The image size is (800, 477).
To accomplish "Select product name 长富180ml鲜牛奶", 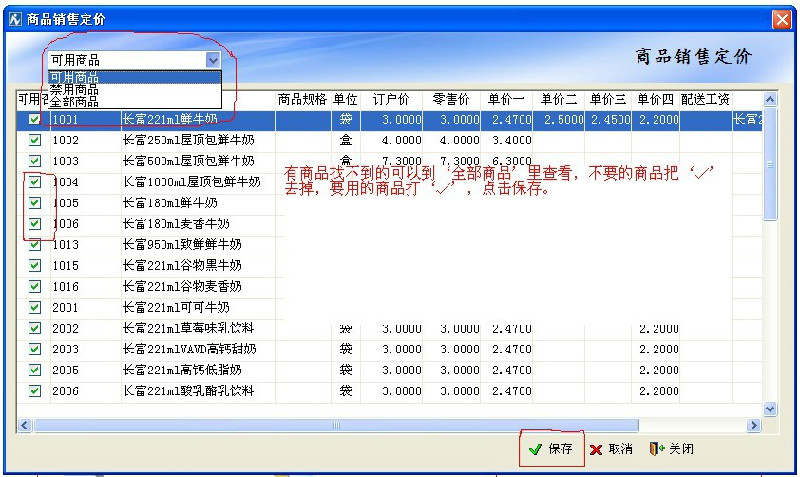I will pos(170,203).
